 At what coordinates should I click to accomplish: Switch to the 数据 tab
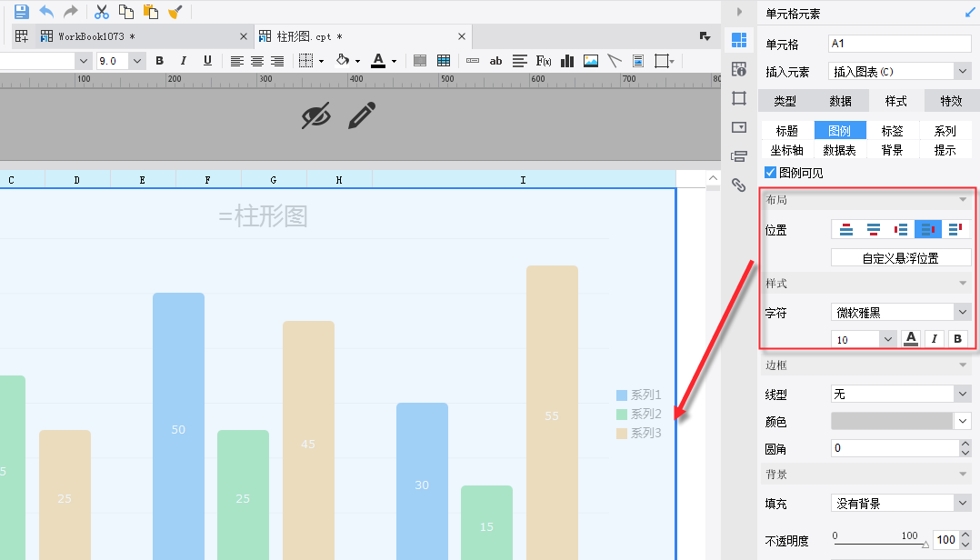(x=841, y=101)
